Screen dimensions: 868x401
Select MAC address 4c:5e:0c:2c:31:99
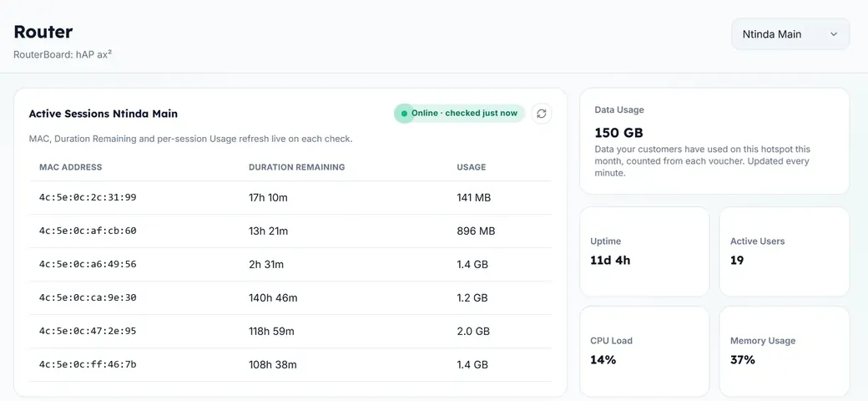point(88,198)
